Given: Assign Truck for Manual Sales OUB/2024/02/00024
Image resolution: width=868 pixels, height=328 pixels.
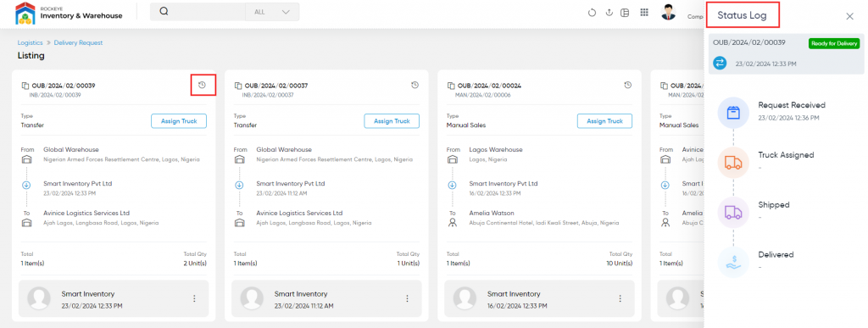Looking at the screenshot, I should pos(604,121).
